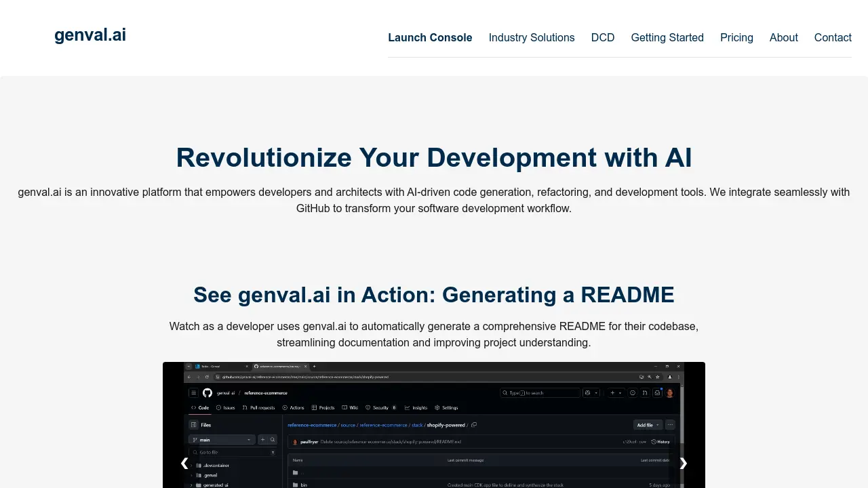868x488 pixels.
Task: Click the genval.ai logo
Action: (90, 35)
